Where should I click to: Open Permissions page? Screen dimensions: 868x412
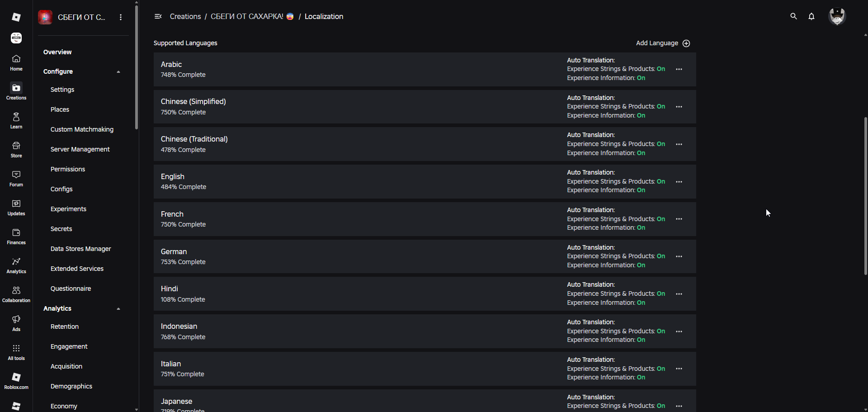pos(68,169)
